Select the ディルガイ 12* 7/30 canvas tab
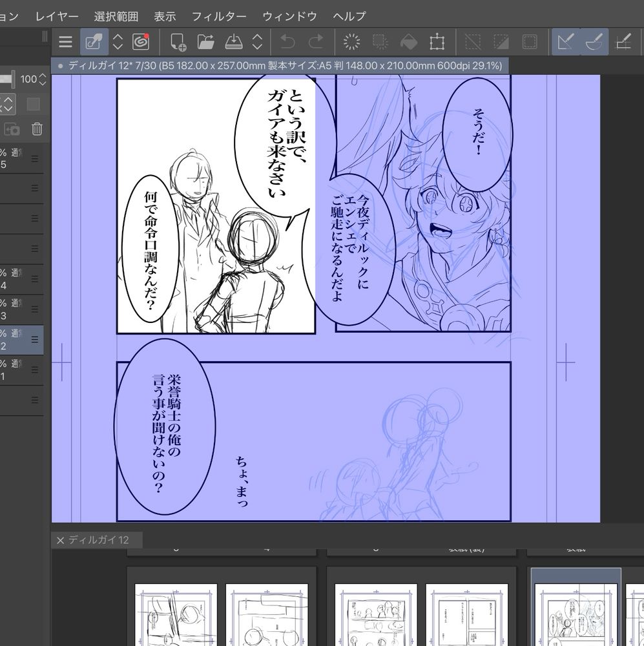This screenshot has height=646, width=644. (x=280, y=65)
